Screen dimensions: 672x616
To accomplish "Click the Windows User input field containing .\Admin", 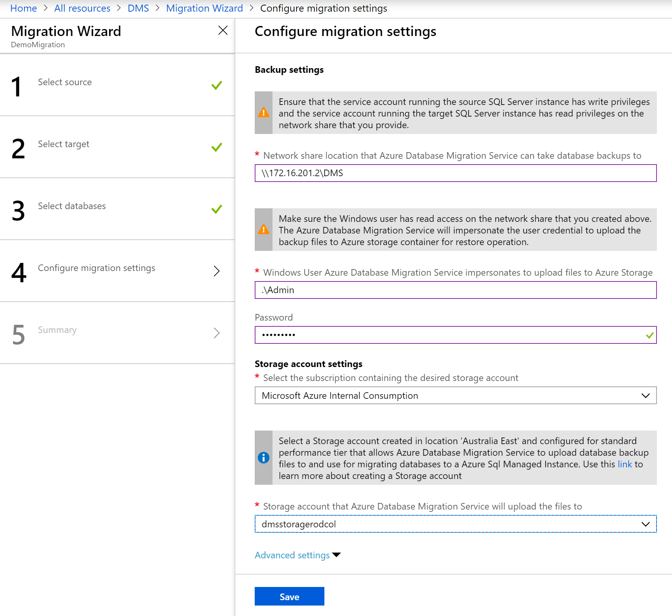I will click(x=455, y=290).
